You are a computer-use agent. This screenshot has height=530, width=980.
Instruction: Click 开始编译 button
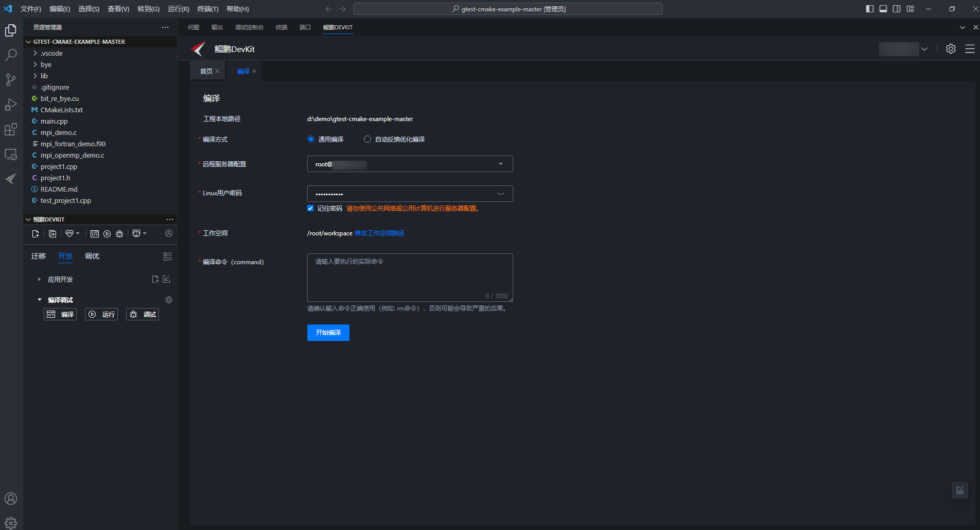328,333
